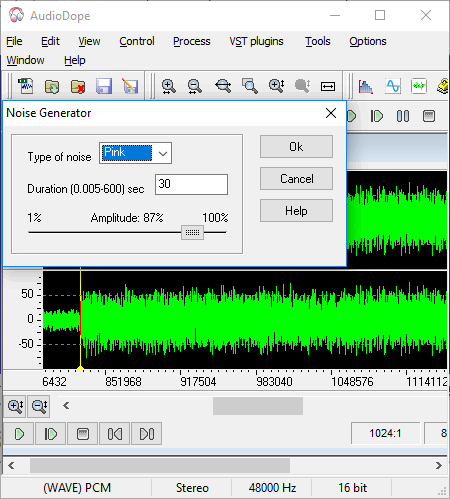Image resolution: width=450 pixels, height=499 pixels.
Task: Zoom in vertically at bottom-left
Action: pos(15,406)
